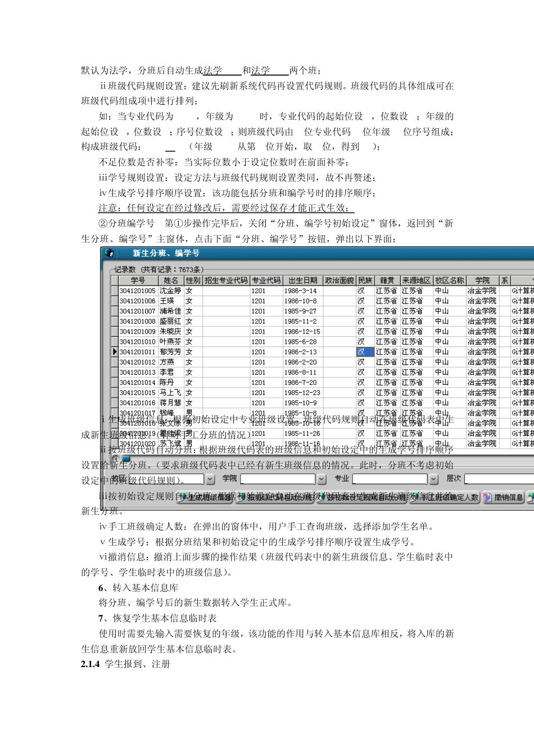This screenshot has width=534, height=756.
Task: Click the name cell 马上飞
Action: click(171, 392)
